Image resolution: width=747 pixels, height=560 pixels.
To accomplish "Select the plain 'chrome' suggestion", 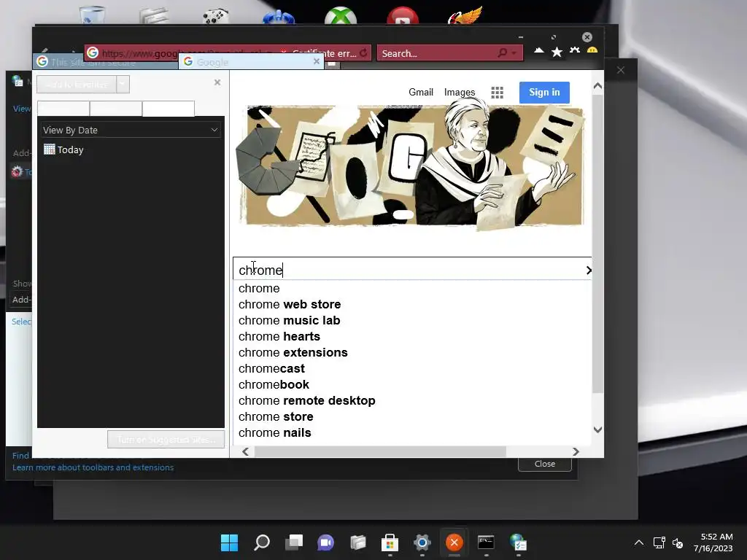I will [259, 288].
